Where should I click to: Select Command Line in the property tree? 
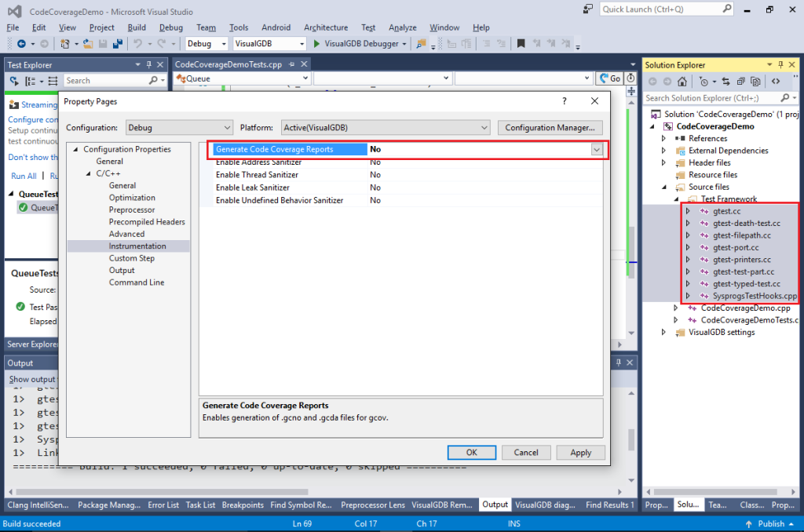[137, 282]
